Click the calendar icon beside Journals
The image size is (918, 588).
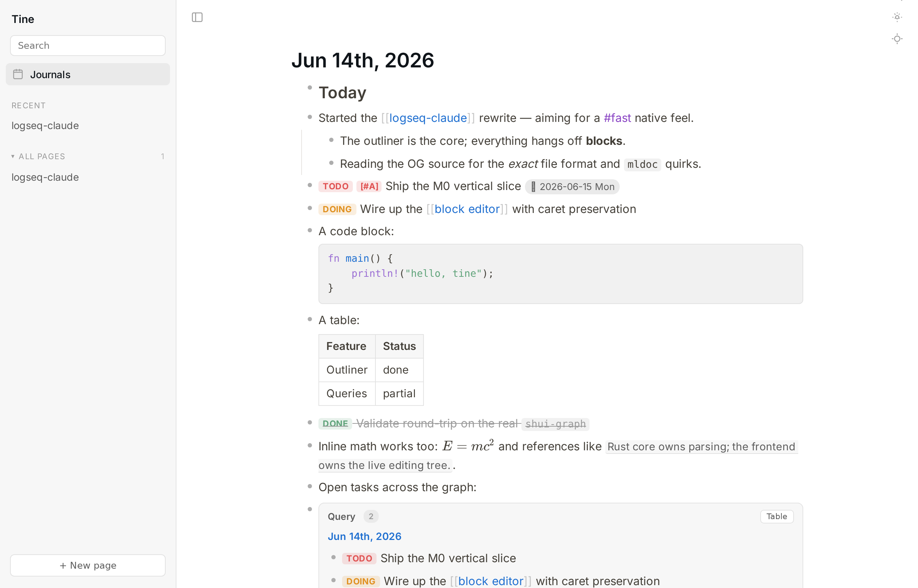18,74
